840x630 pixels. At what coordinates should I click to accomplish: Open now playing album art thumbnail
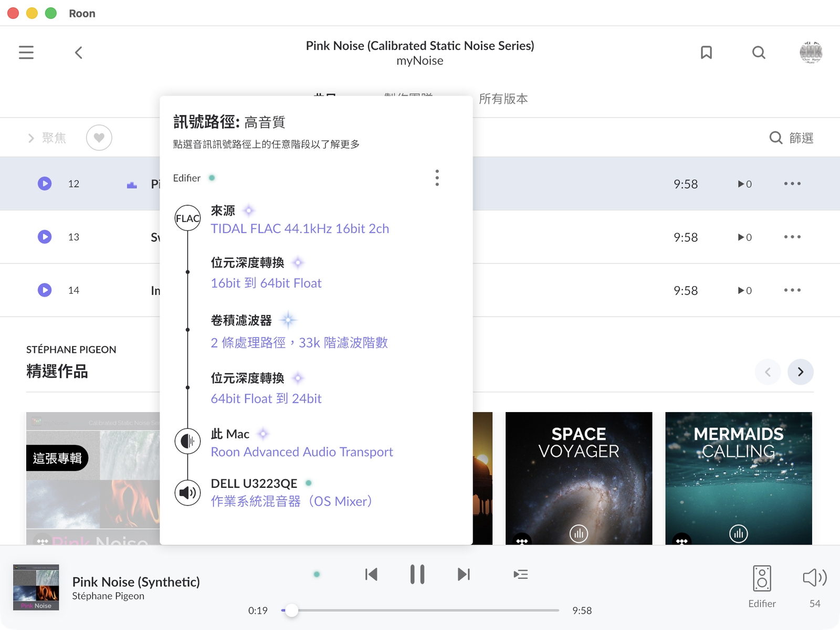point(36,587)
